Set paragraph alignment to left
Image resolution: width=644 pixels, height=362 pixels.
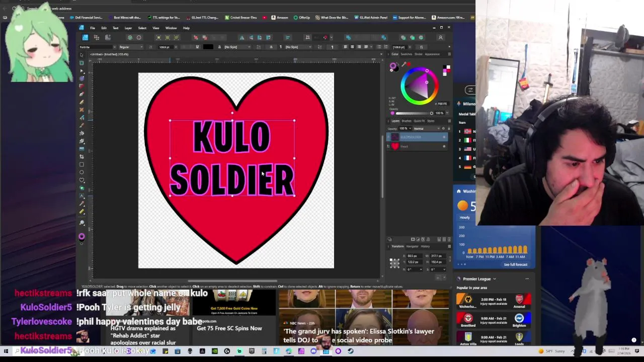345,47
